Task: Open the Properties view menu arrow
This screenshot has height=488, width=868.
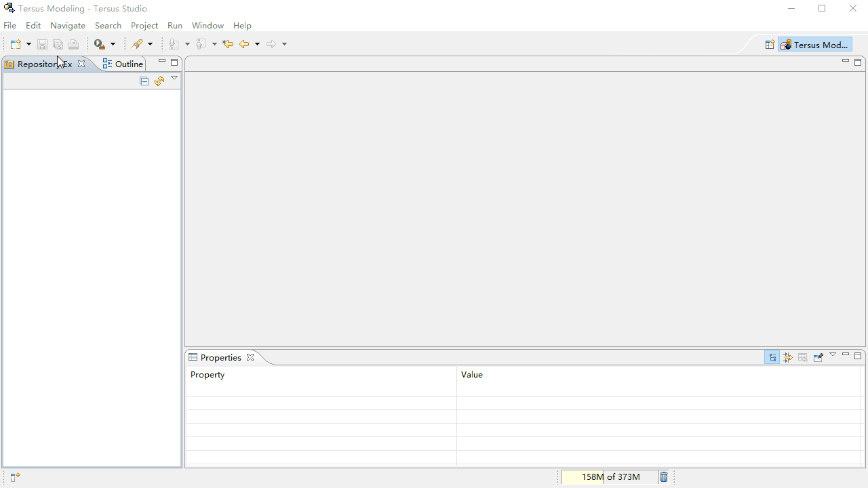Action: coord(833,354)
